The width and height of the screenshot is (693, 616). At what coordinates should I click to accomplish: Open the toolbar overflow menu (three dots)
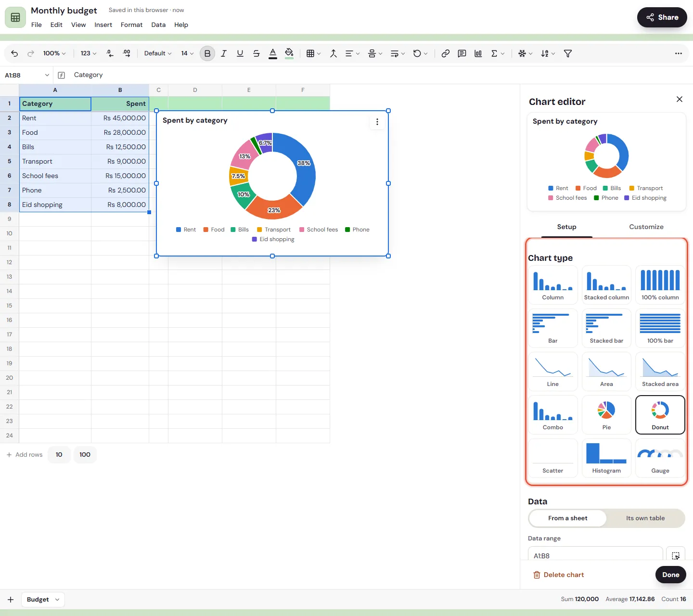[x=679, y=53]
